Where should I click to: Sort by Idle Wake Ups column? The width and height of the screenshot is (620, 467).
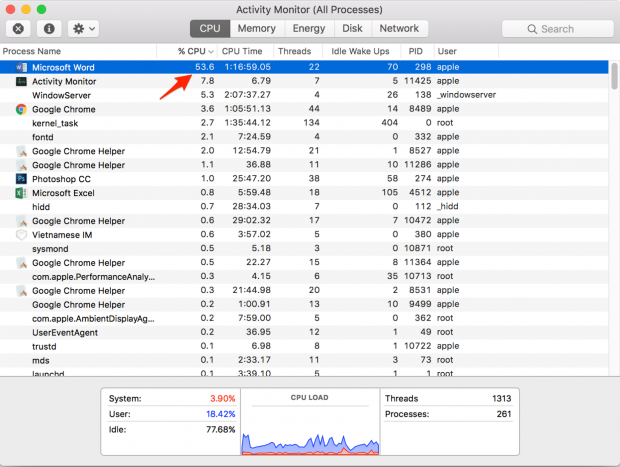coord(360,50)
